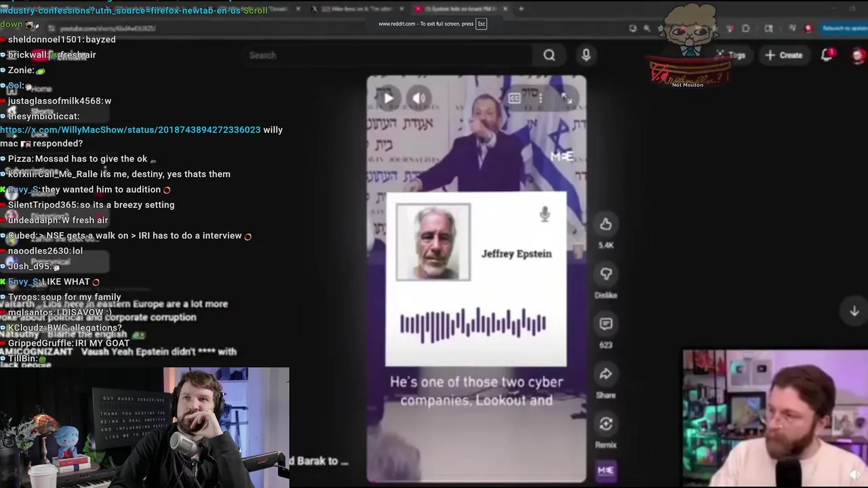Screen dimensions: 868x488
Task: Start voice search with microphone
Action: [586, 56]
